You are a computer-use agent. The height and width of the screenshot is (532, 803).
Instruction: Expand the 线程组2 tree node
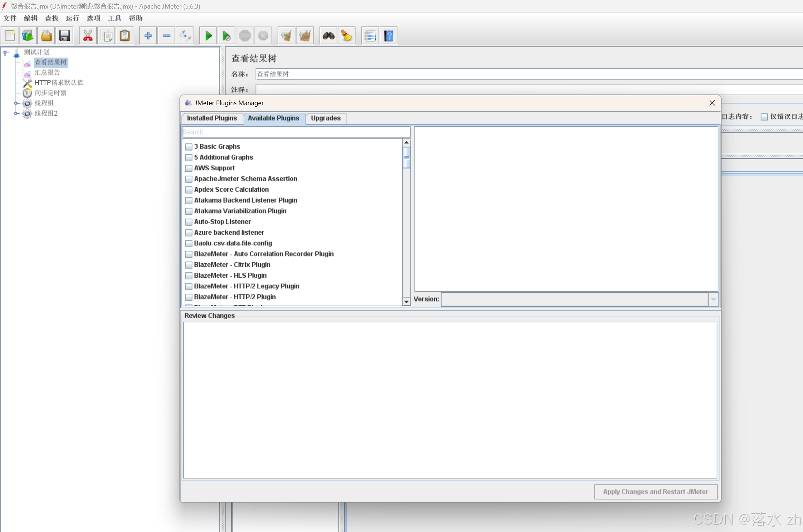16,113
